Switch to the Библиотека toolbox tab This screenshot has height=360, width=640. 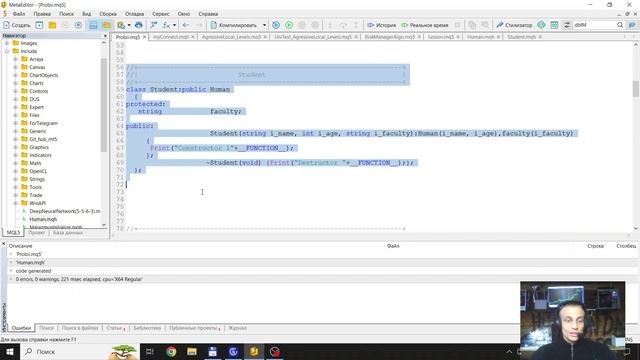(147, 328)
